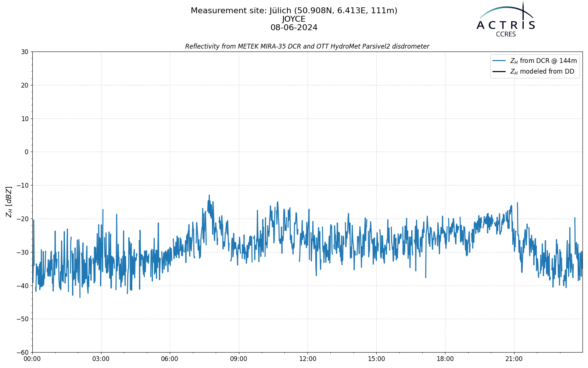Click the ZH [dBZ] y-axis label
The image size is (588, 368).
(9, 202)
